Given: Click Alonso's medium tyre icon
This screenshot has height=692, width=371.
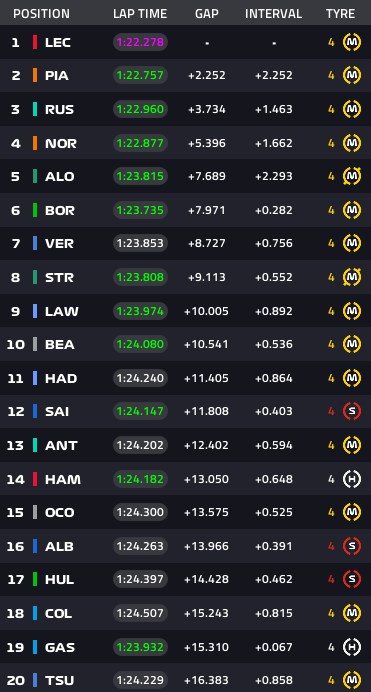Looking at the screenshot, I should click(x=352, y=176).
